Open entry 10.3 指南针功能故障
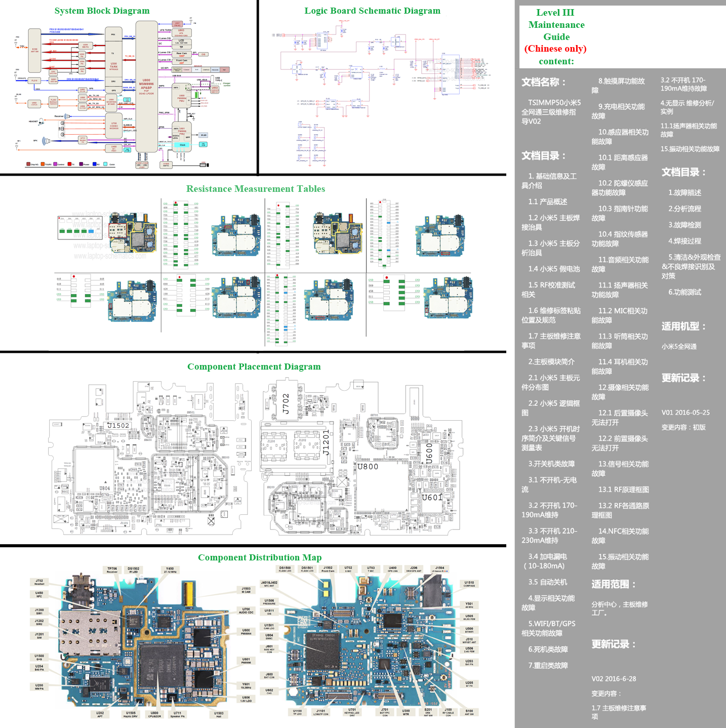The height and width of the screenshot is (728, 726). 620,213
